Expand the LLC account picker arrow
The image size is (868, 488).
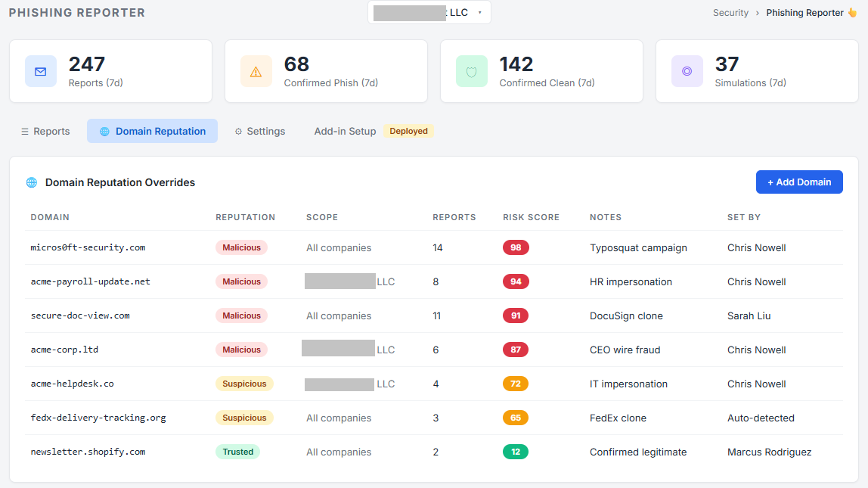pos(481,13)
